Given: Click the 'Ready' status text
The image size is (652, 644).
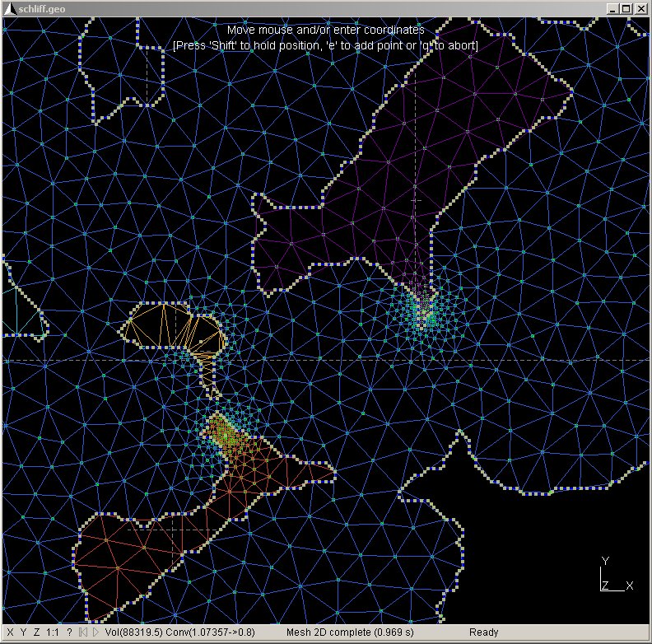Looking at the screenshot, I should pyautogui.click(x=483, y=632).
